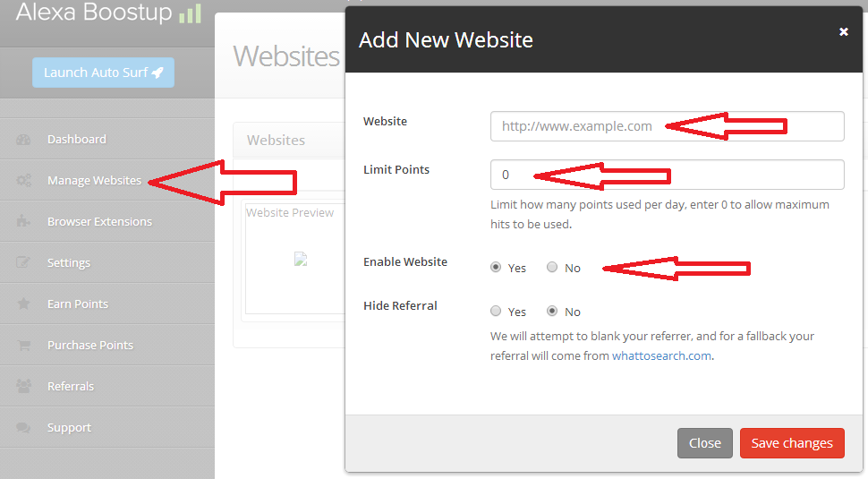Click the Enable Website label
The height and width of the screenshot is (479, 868).
tap(405, 262)
